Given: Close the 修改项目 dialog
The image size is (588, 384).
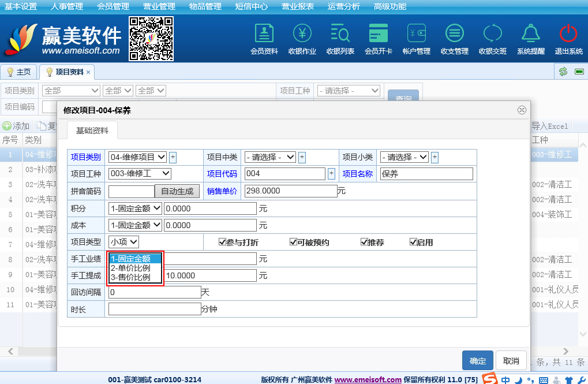Looking at the screenshot, I should [522, 110].
